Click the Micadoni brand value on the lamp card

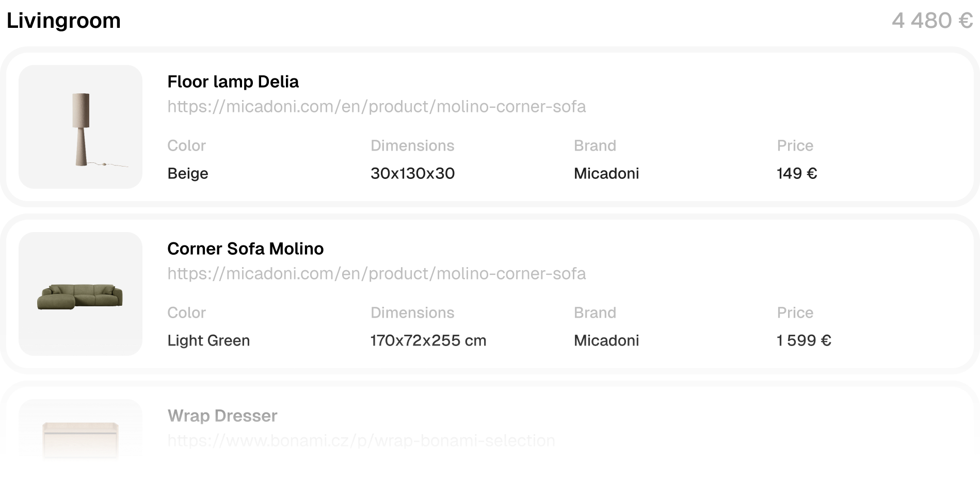pyautogui.click(x=606, y=174)
